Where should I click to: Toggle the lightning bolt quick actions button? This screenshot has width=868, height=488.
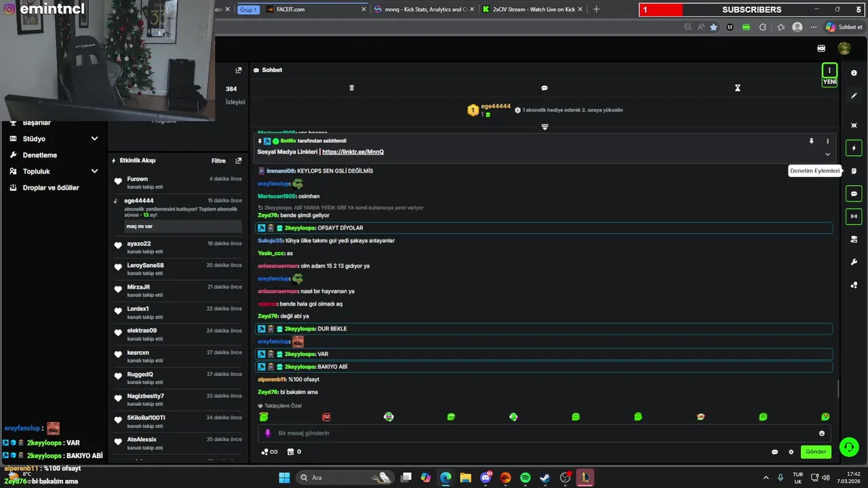point(854,148)
